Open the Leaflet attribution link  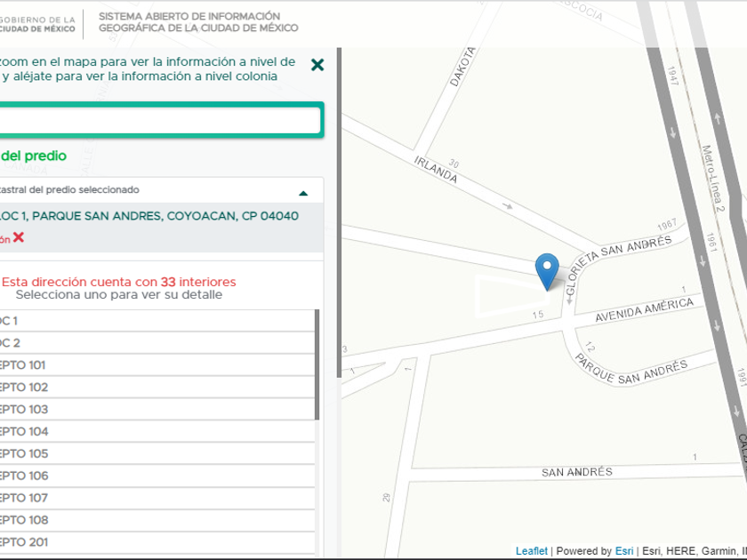click(531, 551)
